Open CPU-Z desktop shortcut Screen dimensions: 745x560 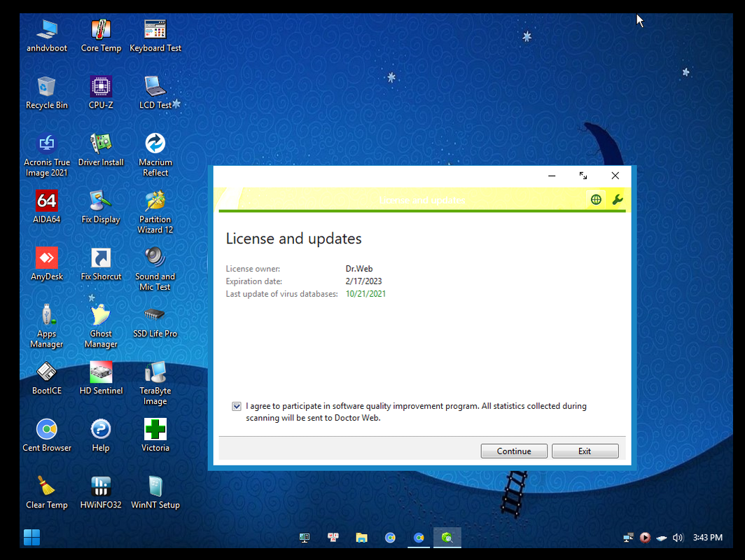(x=101, y=92)
